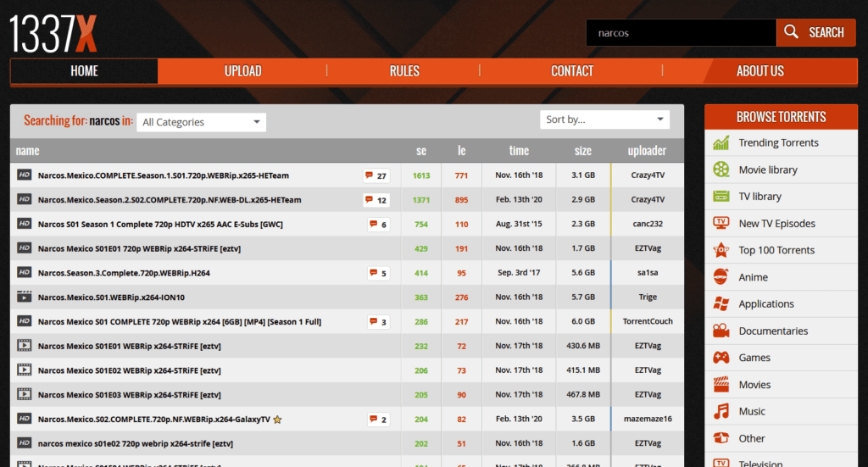The image size is (868, 467).
Task: Go to the Upload menu item
Action: pyautogui.click(x=242, y=71)
